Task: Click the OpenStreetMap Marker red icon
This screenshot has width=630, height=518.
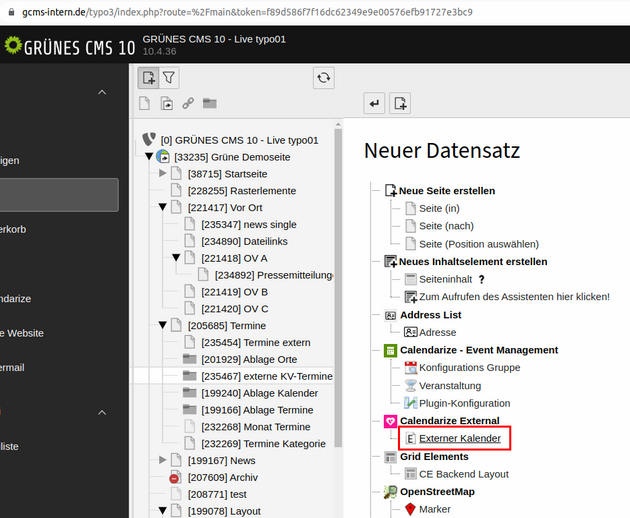Action: [410, 509]
